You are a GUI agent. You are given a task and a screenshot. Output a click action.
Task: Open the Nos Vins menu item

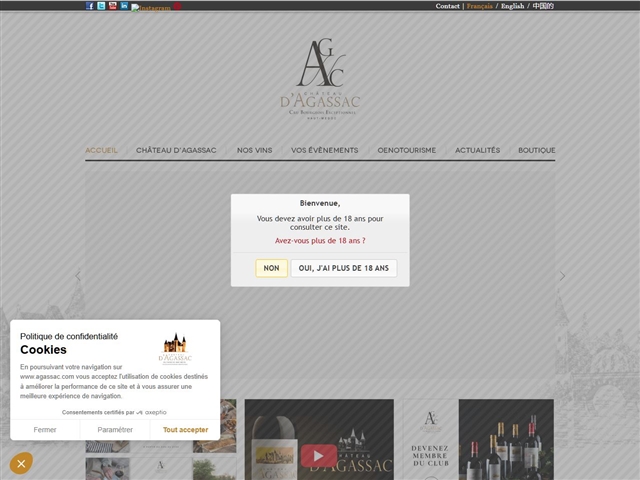coord(254,150)
